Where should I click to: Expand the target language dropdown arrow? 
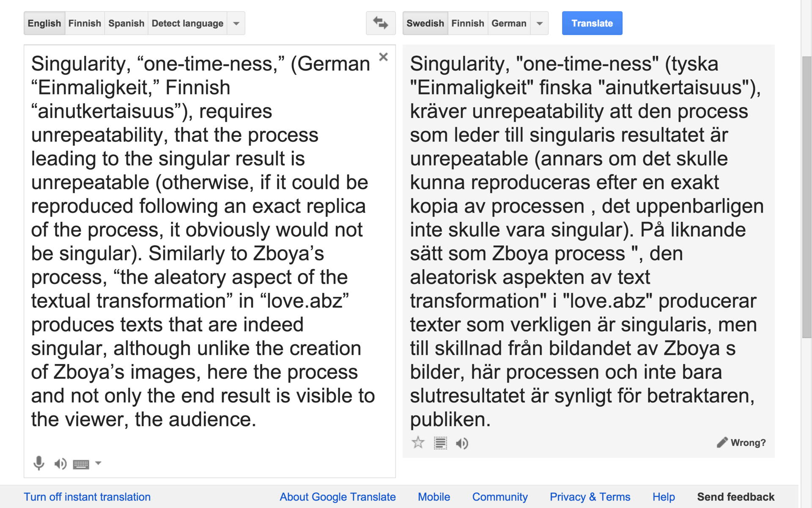pyautogui.click(x=540, y=23)
